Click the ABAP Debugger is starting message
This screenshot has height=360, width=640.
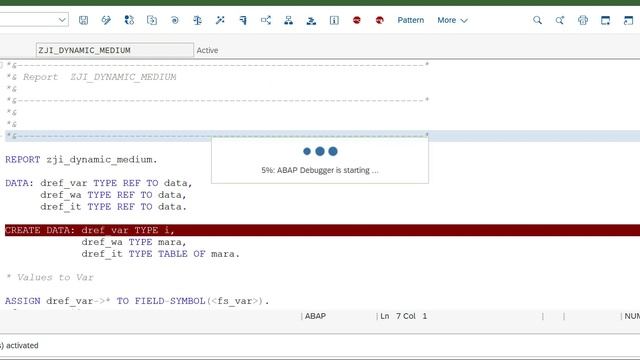(320, 170)
